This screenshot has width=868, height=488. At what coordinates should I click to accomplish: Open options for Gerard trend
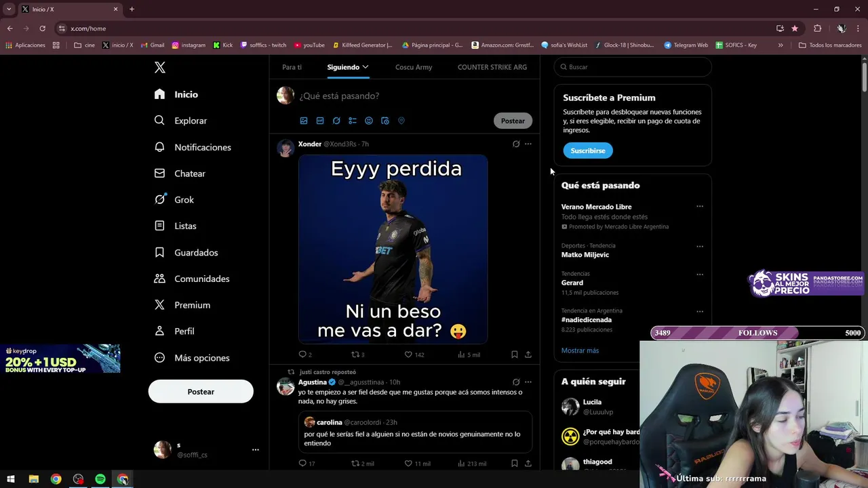700,274
